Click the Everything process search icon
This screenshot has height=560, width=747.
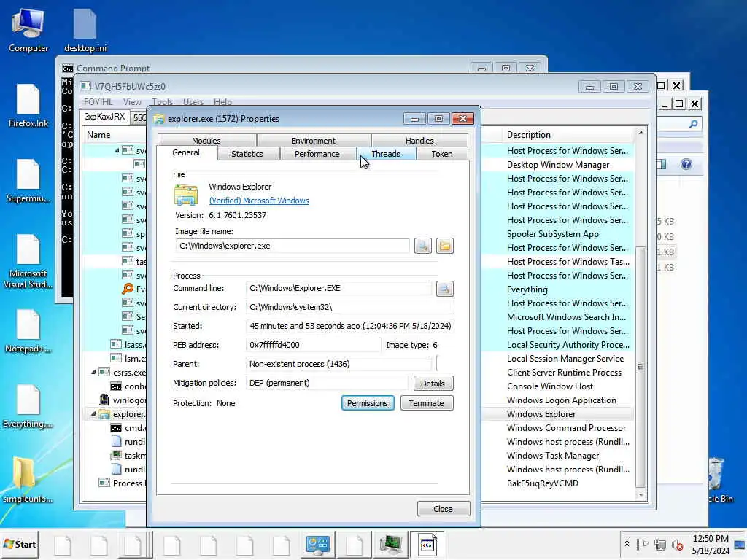(x=127, y=289)
